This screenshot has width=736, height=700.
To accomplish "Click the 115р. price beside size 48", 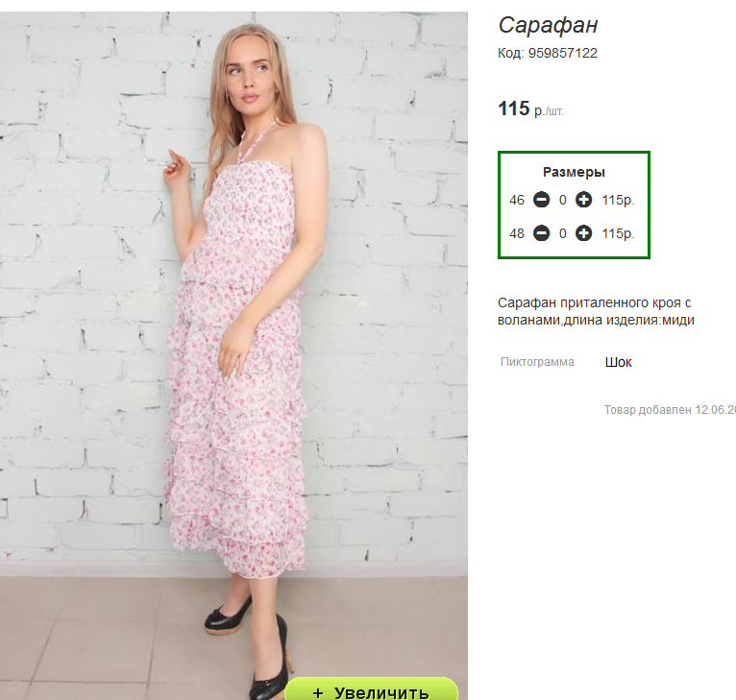I will [x=618, y=233].
